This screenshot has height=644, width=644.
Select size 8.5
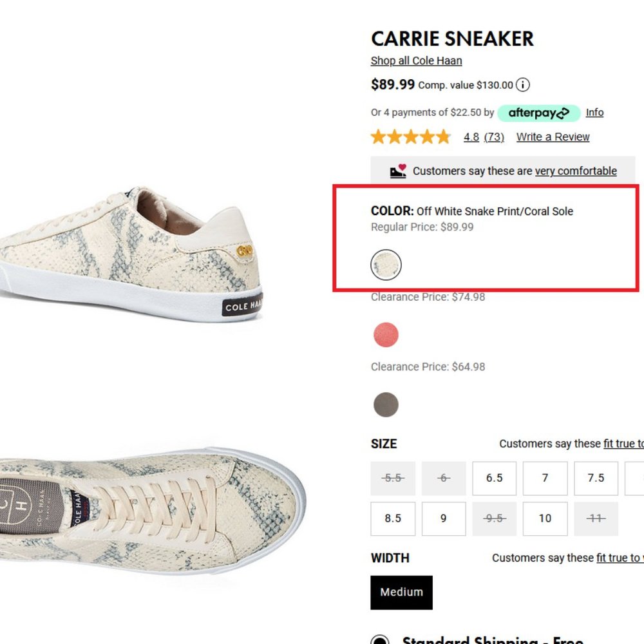[x=392, y=518]
